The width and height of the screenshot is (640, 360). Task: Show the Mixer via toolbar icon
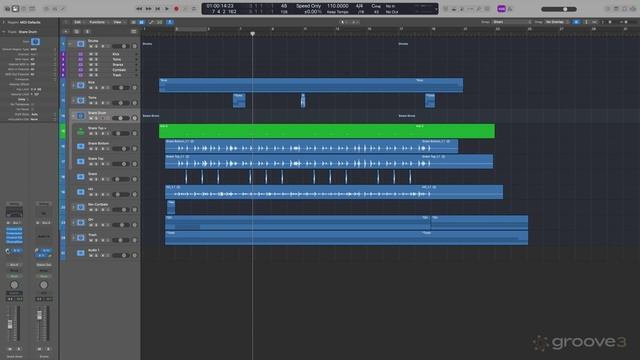(x=55, y=9)
